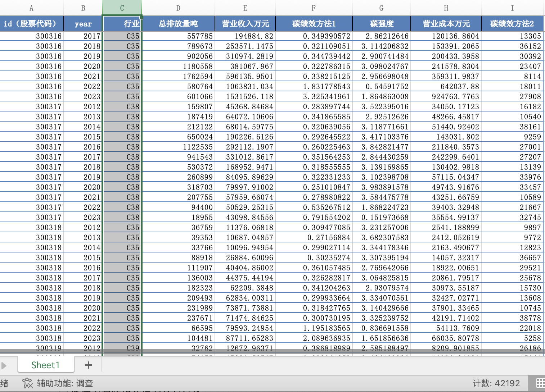The height and width of the screenshot is (392, 545).
Task: Click the 营业成本万元 header cell
Action: [446, 24]
